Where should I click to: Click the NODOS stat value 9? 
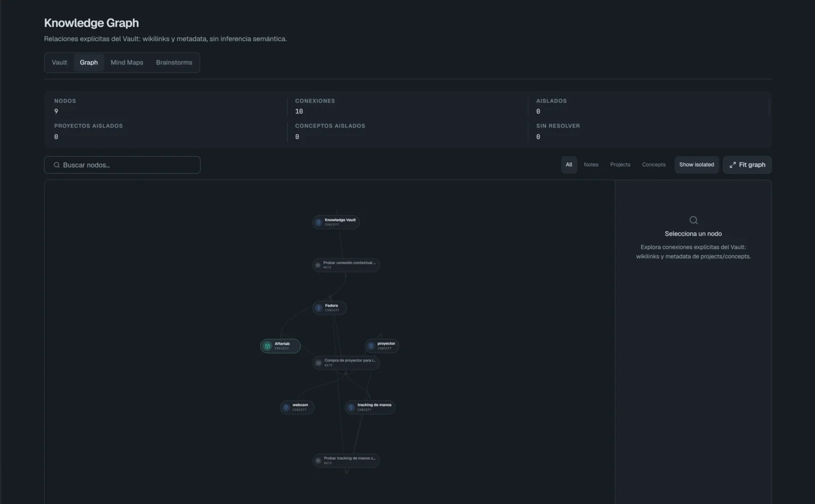56,111
